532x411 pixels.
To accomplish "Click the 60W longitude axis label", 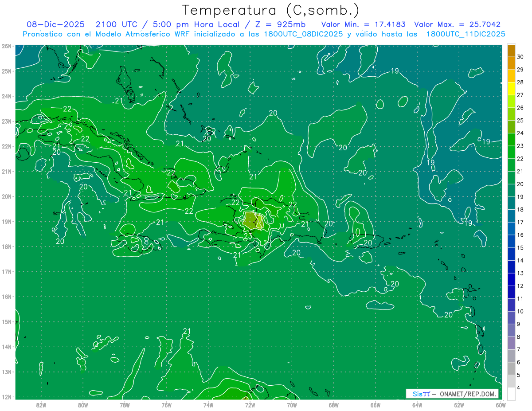I will pyautogui.click(x=501, y=404).
